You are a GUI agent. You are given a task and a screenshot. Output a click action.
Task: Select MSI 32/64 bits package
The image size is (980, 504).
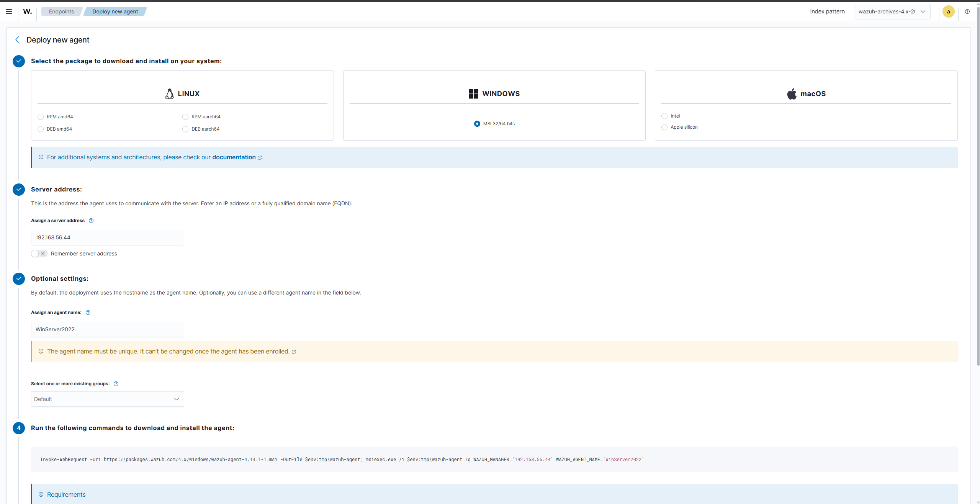[477, 124]
